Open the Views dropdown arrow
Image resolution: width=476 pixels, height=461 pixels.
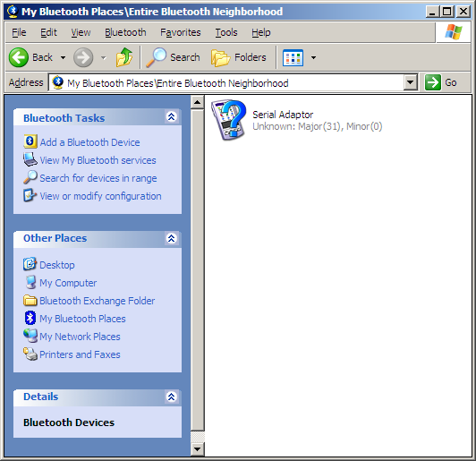(x=313, y=57)
